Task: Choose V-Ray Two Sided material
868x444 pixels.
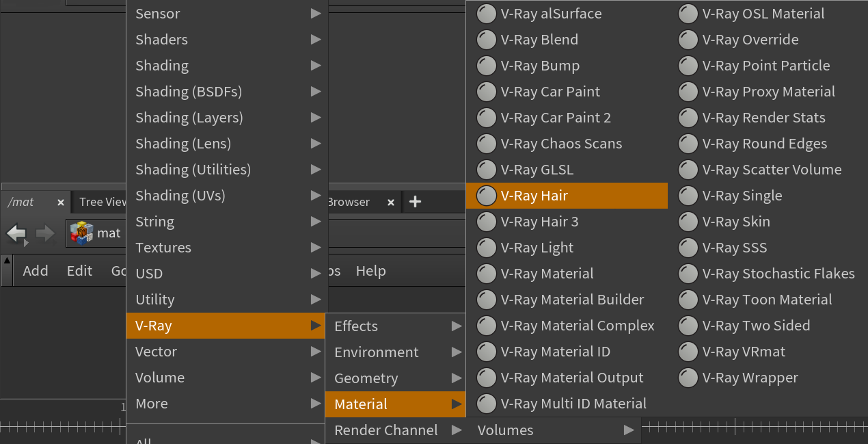Action: point(768,326)
